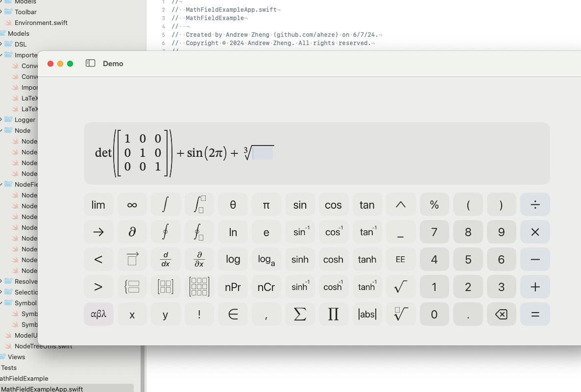Insert the 3x3 matrix key
This screenshot has height=392, width=581.
click(x=199, y=287)
